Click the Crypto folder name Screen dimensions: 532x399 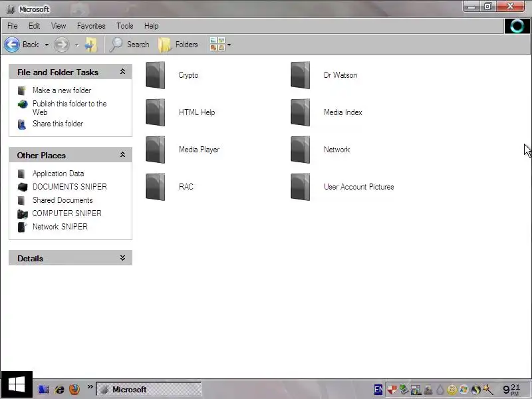[x=188, y=75]
